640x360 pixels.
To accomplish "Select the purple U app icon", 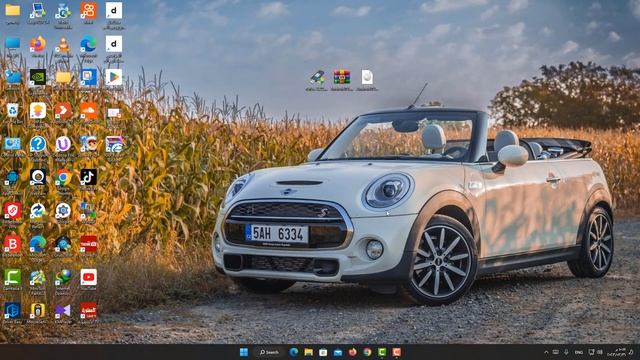I will click(x=63, y=144).
